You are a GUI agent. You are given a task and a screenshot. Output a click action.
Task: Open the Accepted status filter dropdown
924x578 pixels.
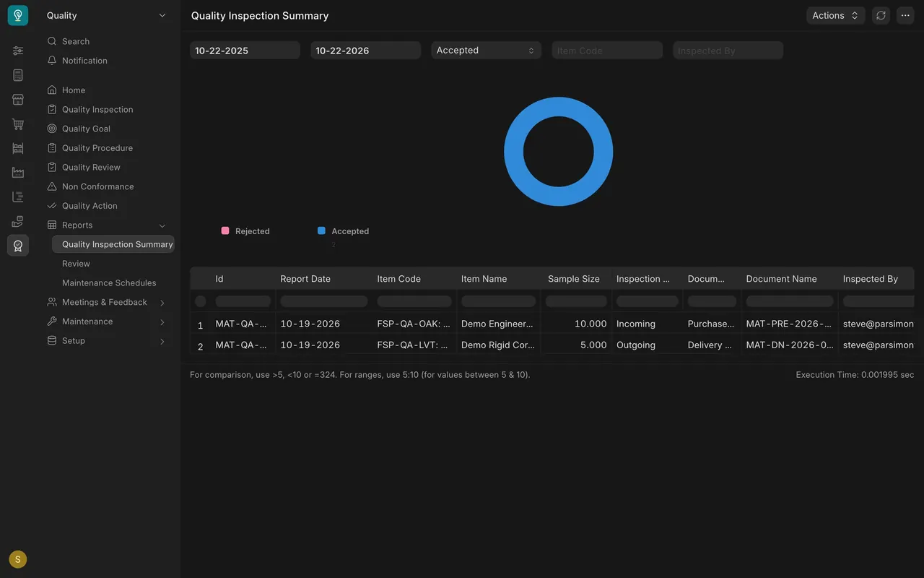pos(486,50)
